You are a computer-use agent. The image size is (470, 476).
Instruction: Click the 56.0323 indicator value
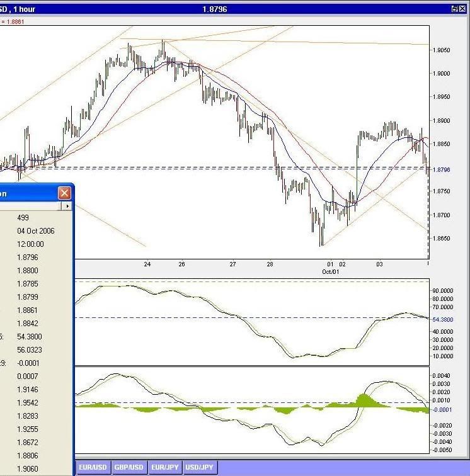click(x=30, y=349)
